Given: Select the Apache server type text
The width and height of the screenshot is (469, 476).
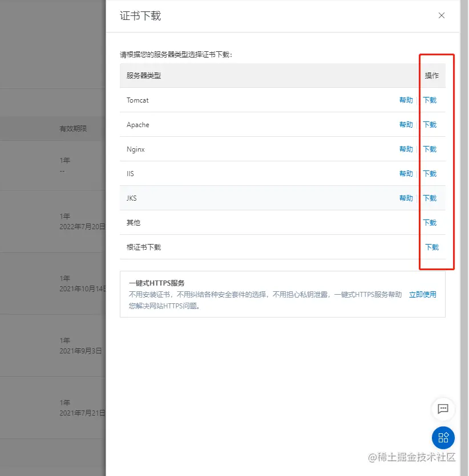Looking at the screenshot, I should click(138, 125).
